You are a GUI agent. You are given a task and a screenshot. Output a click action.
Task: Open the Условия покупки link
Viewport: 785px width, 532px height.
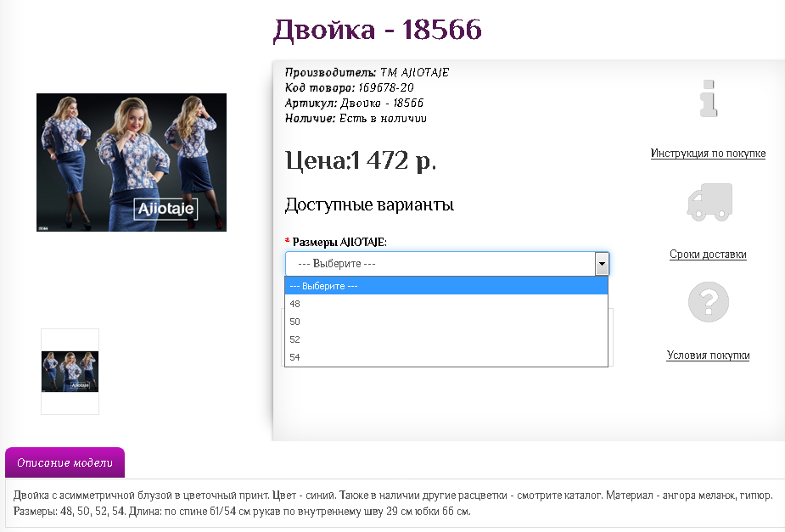coord(708,356)
